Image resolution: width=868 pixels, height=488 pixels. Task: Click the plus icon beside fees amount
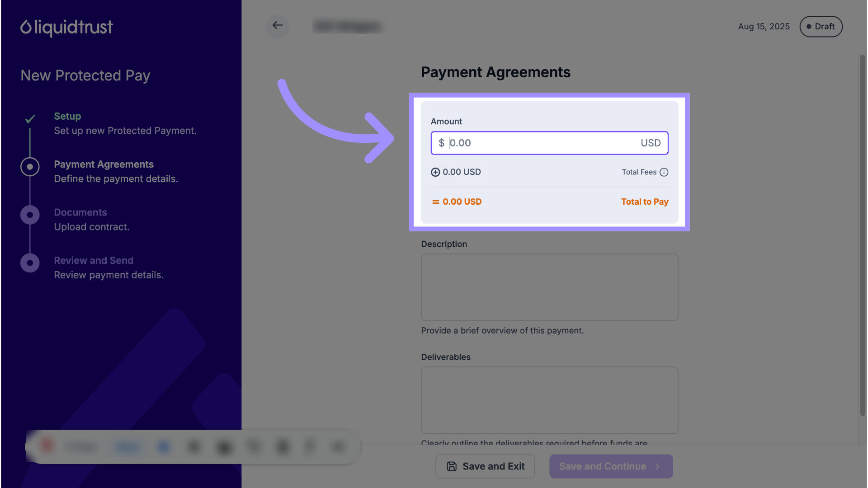pyautogui.click(x=435, y=172)
